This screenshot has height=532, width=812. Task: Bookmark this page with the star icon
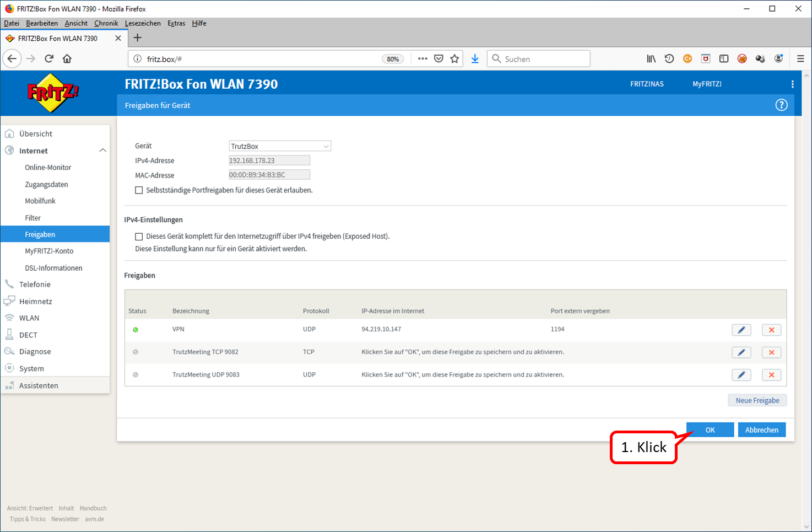(x=454, y=58)
